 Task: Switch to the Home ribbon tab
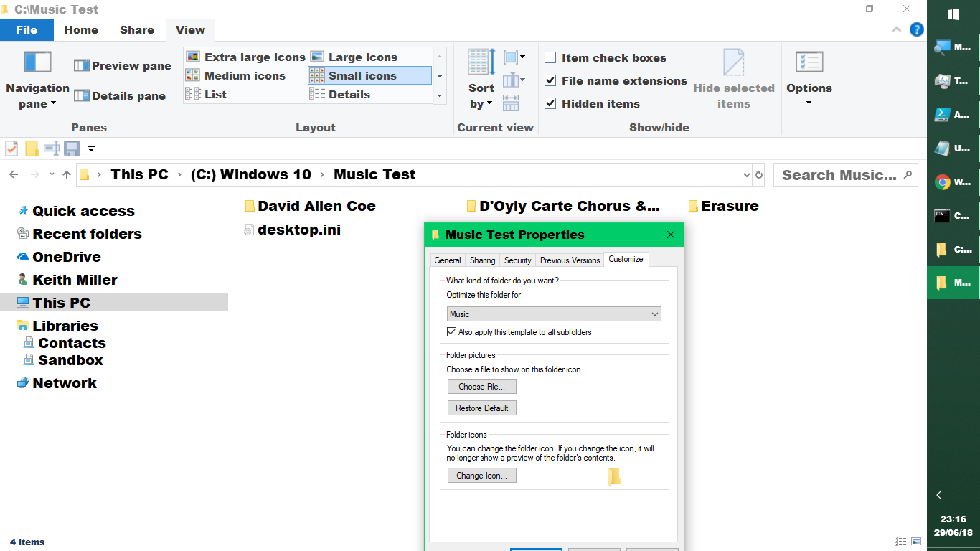click(81, 30)
